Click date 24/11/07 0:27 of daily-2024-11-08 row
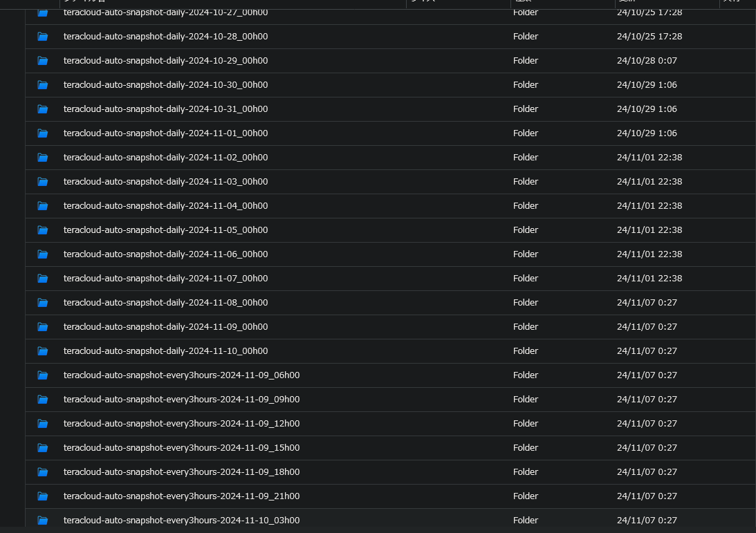Screen dimensions: 756x533 pos(647,303)
